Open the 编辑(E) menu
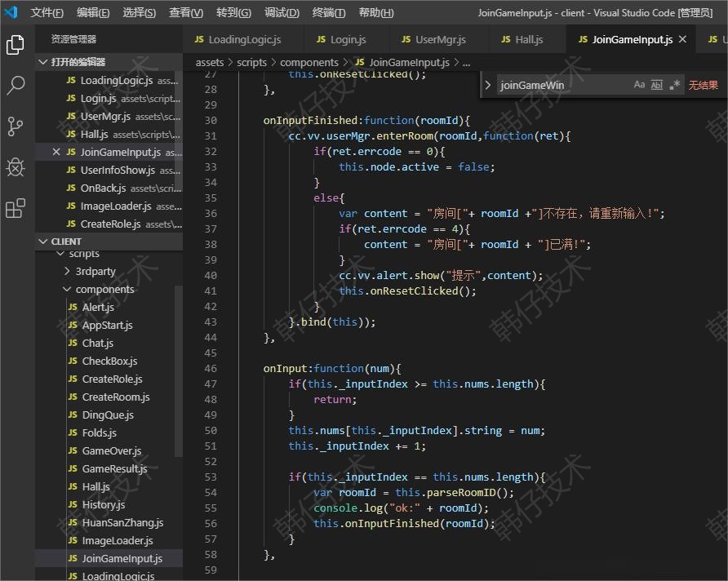 point(93,12)
